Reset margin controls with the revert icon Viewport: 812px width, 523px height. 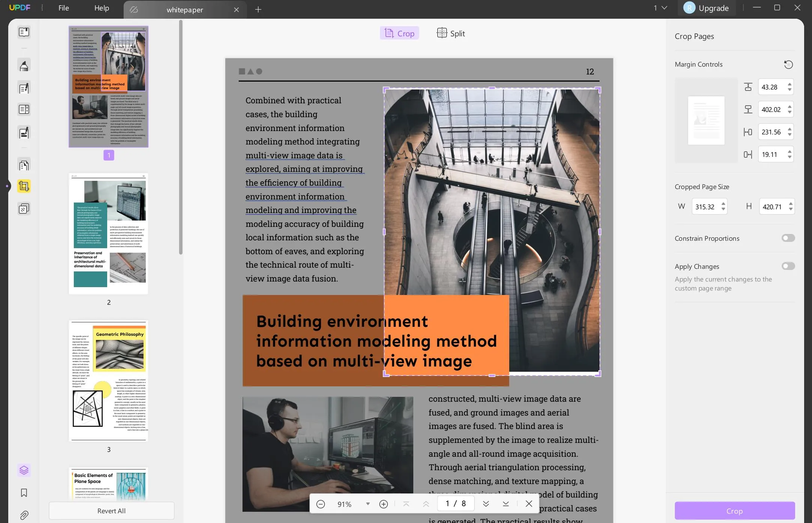click(788, 64)
